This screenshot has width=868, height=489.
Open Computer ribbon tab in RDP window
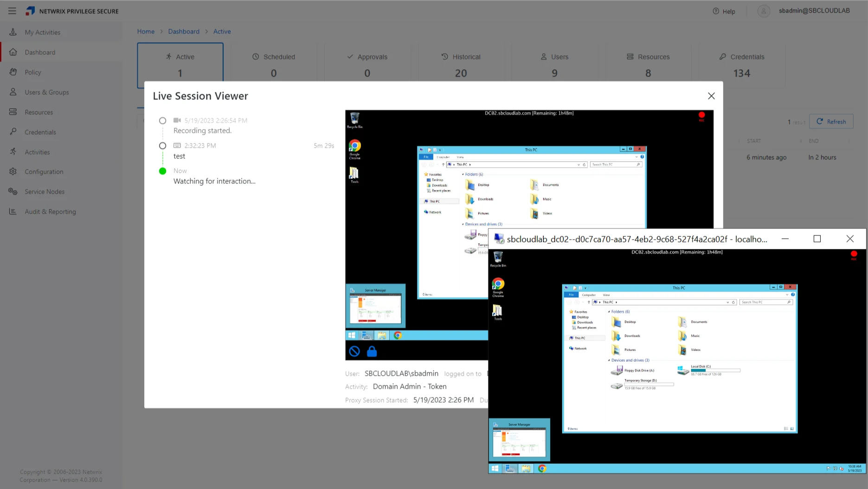pos(589,294)
